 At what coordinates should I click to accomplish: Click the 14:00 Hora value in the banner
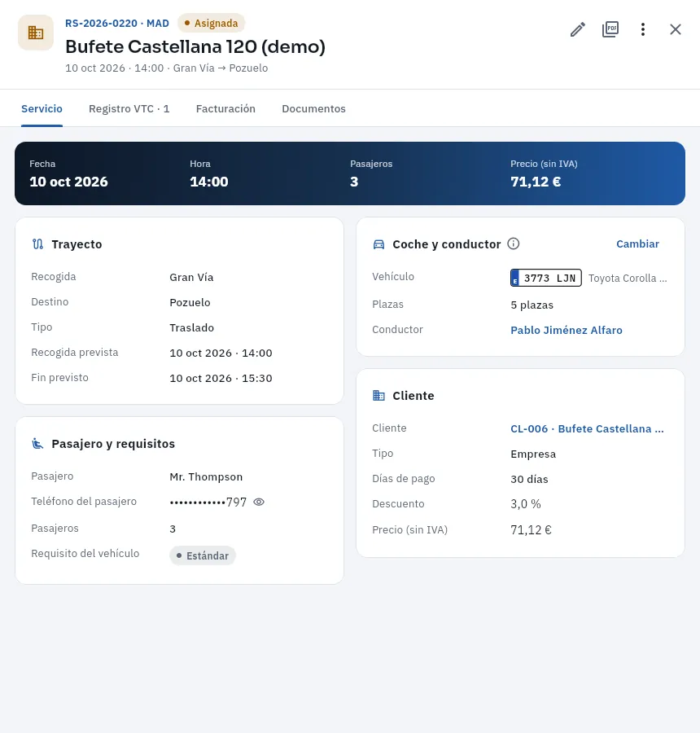(x=209, y=182)
